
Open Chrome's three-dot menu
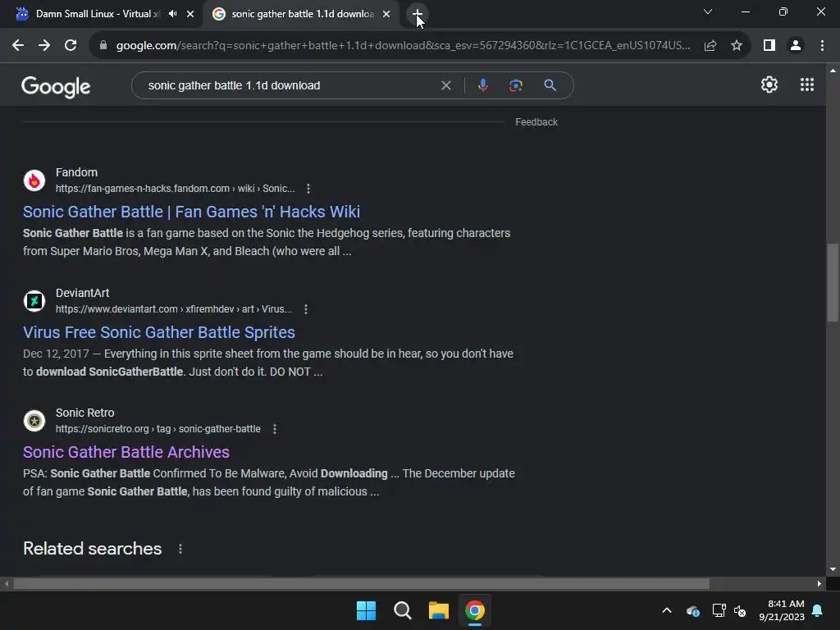pos(822,46)
